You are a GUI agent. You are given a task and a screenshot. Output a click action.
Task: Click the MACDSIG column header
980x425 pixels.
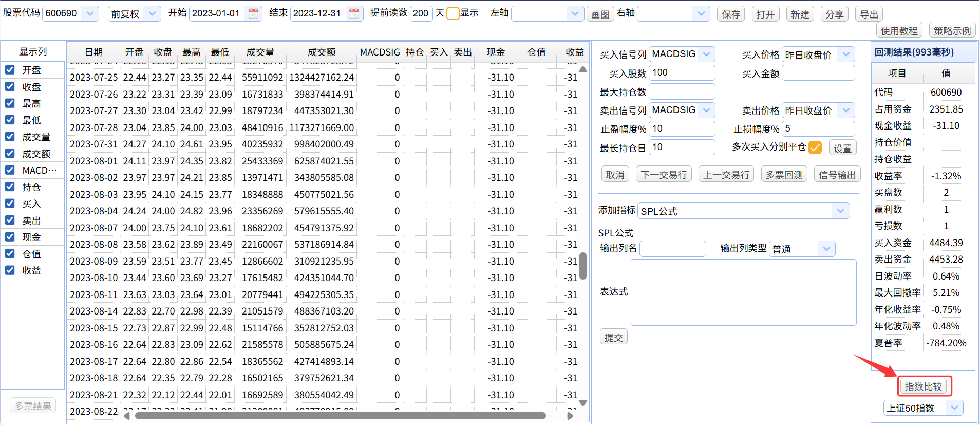tap(380, 52)
